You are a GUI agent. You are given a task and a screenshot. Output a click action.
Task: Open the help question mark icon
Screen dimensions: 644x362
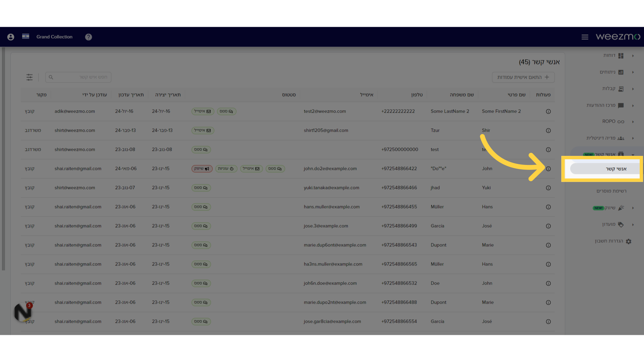(x=89, y=37)
